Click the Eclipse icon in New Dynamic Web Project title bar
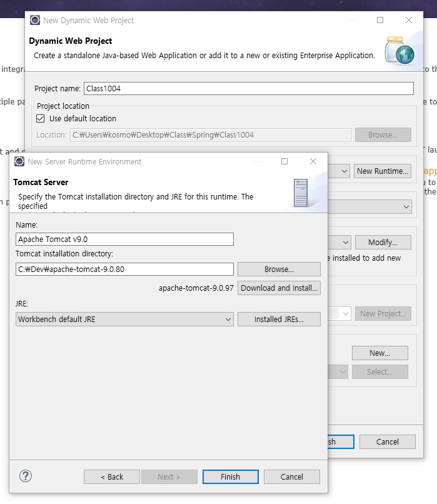437x504 pixels. coord(35,20)
